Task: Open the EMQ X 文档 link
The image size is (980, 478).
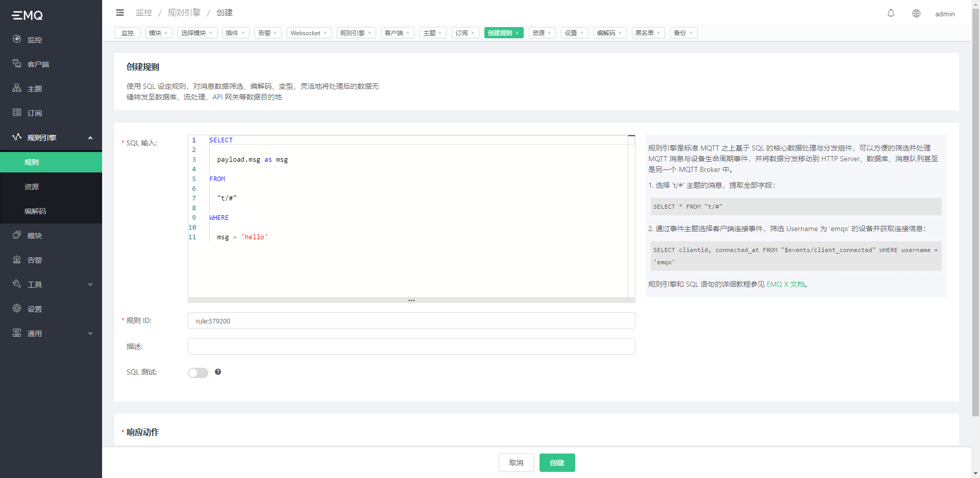Action: [786, 284]
